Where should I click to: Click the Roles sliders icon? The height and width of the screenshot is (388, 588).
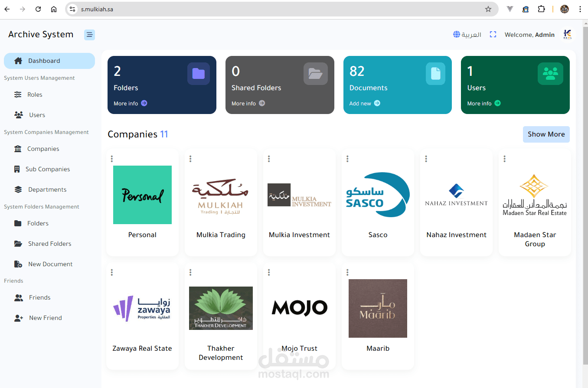tap(18, 95)
